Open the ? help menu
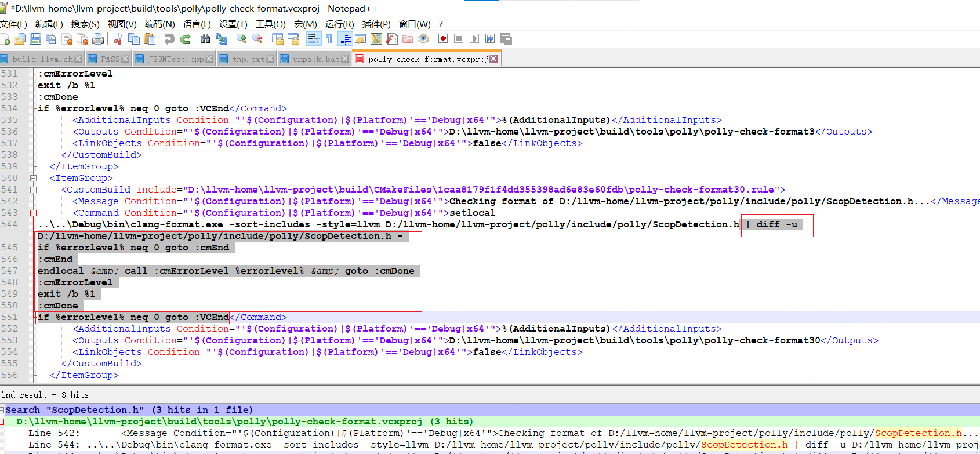Screen dimensions: 980x454 441,24
